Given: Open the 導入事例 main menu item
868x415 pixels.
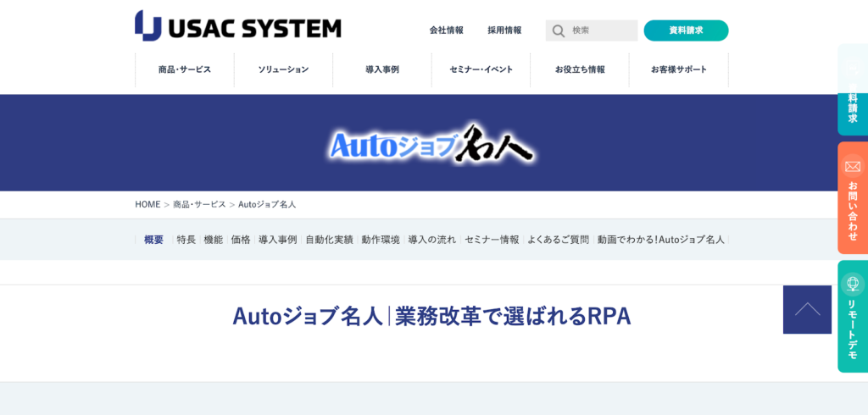Looking at the screenshot, I should click(x=382, y=69).
